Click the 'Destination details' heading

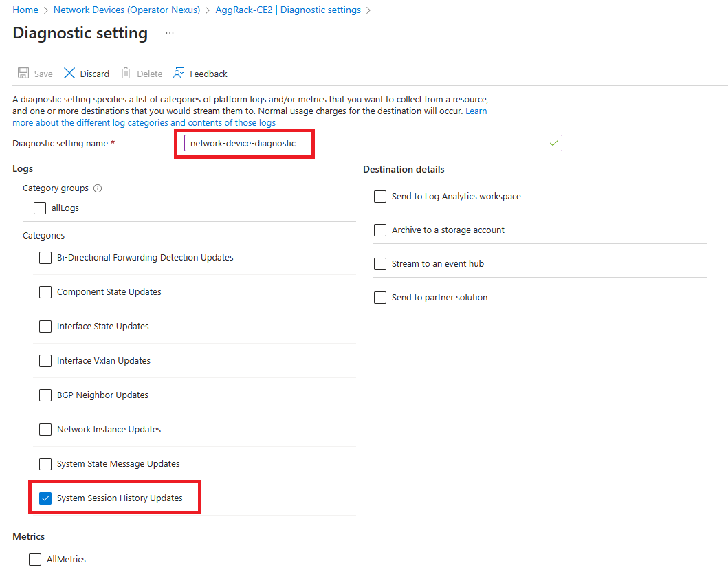click(404, 170)
